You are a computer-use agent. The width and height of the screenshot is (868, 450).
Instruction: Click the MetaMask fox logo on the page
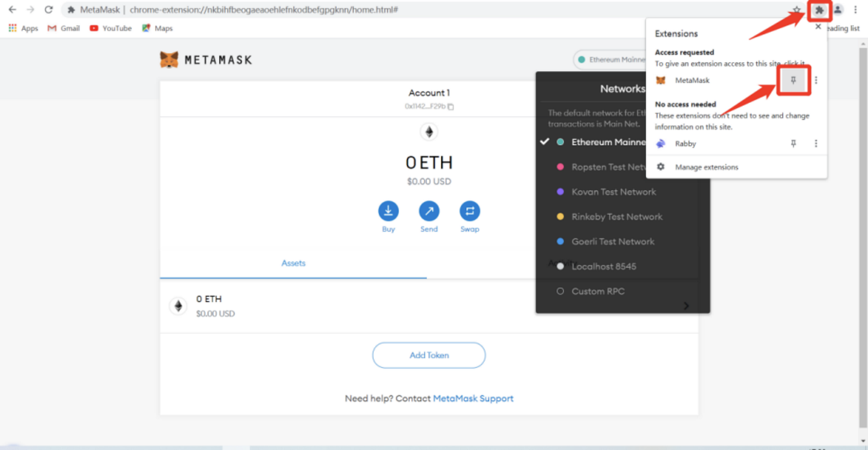coord(169,60)
